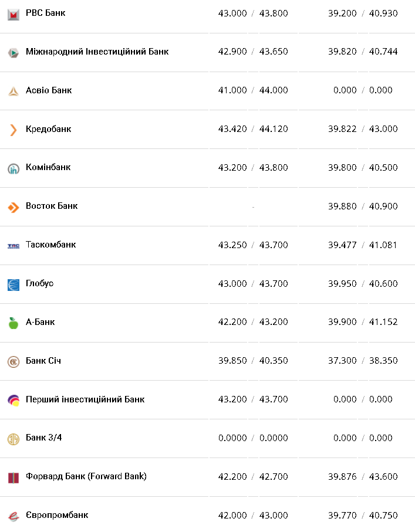415x532 pixels.
Task: Click Кредобанк rate value 44.120
Action: [274, 129]
